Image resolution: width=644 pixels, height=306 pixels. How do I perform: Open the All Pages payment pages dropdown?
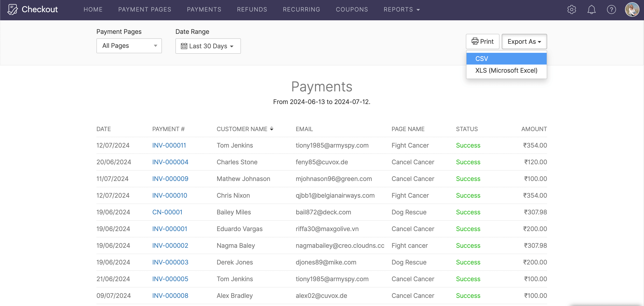[129, 46]
